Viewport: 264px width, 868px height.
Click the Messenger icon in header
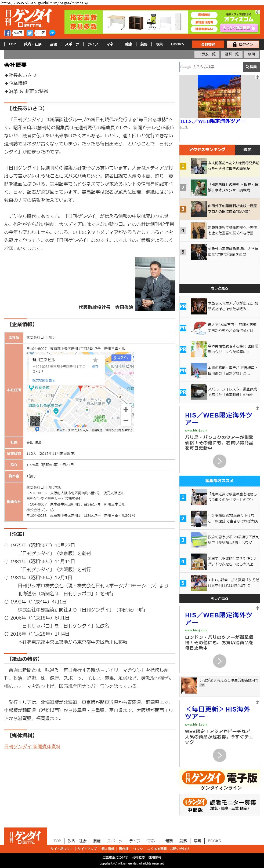[52, 33]
